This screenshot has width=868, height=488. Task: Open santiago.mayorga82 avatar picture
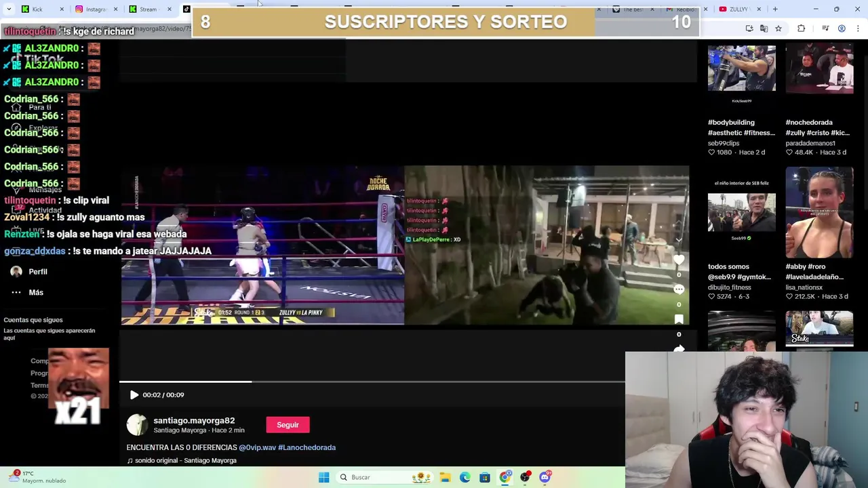point(137,425)
